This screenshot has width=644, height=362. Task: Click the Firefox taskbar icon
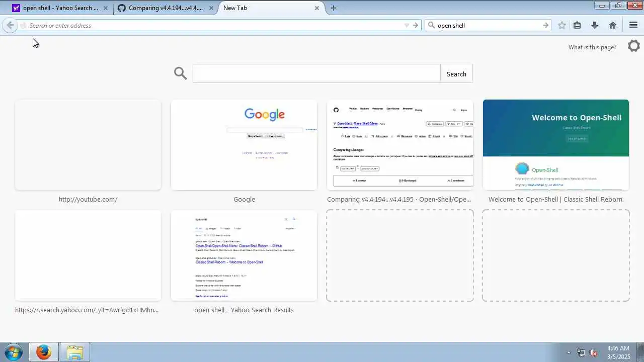[44, 352]
